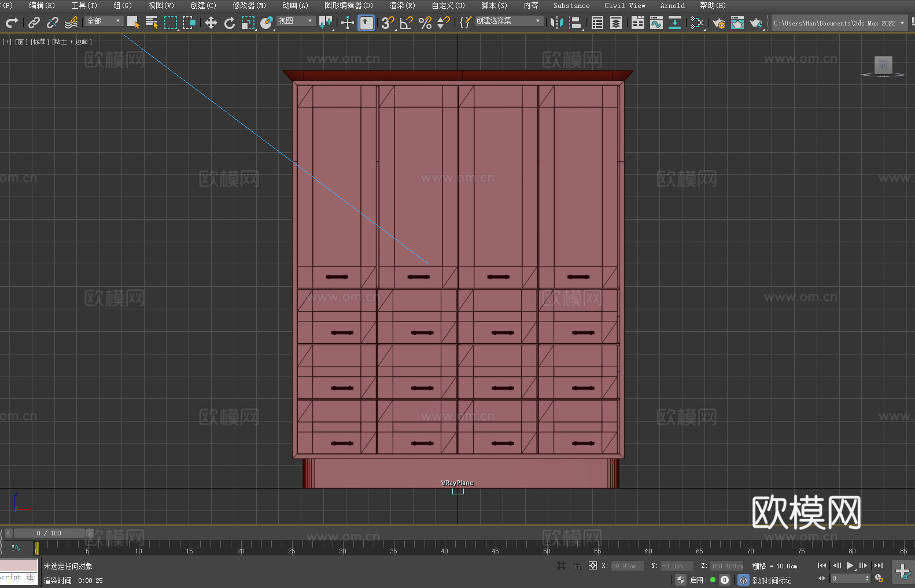The height and width of the screenshot is (588, 915).
Task: Click the Z coordinate field
Action: [726, 566]
